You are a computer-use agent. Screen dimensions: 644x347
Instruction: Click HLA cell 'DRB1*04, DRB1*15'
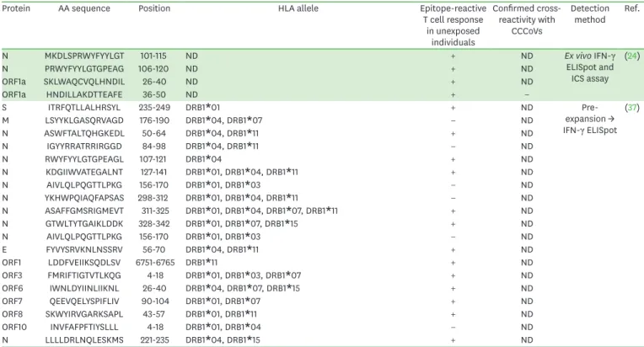tap(223, 340)
